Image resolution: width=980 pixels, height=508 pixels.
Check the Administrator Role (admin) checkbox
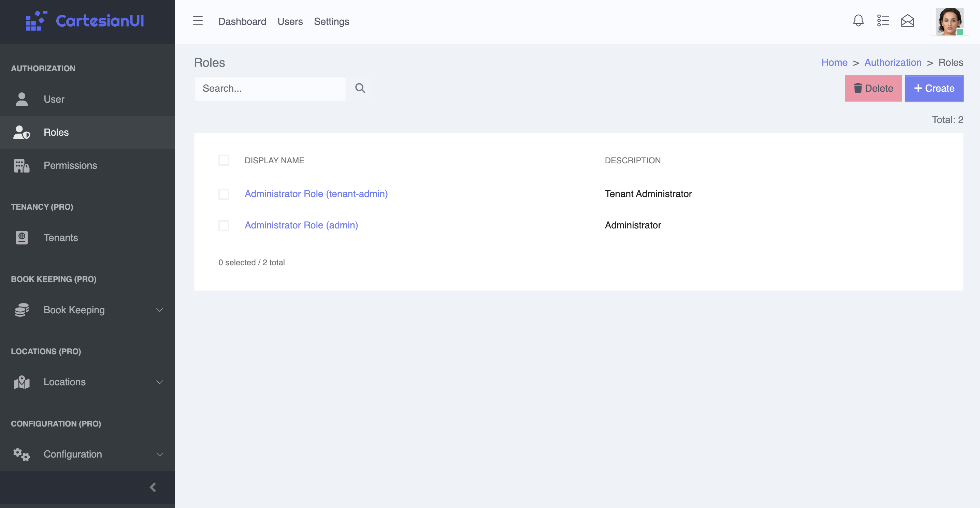coord(224,225)
